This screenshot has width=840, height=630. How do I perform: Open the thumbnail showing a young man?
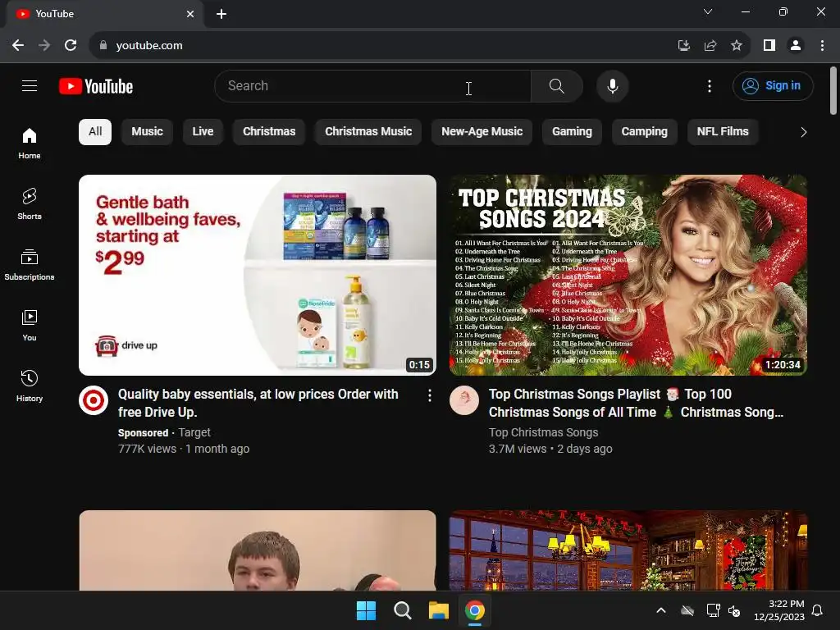click(257, 550)
